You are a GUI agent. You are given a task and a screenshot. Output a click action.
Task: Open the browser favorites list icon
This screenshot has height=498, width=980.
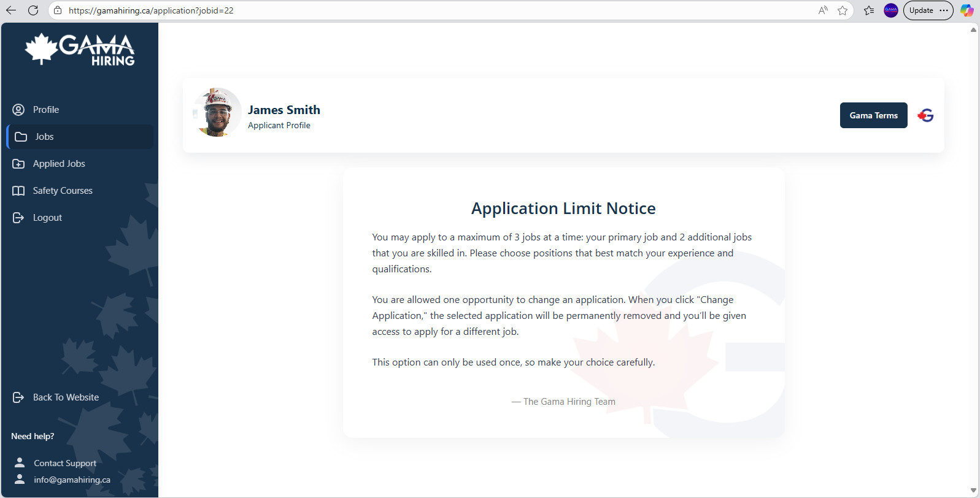869,10
